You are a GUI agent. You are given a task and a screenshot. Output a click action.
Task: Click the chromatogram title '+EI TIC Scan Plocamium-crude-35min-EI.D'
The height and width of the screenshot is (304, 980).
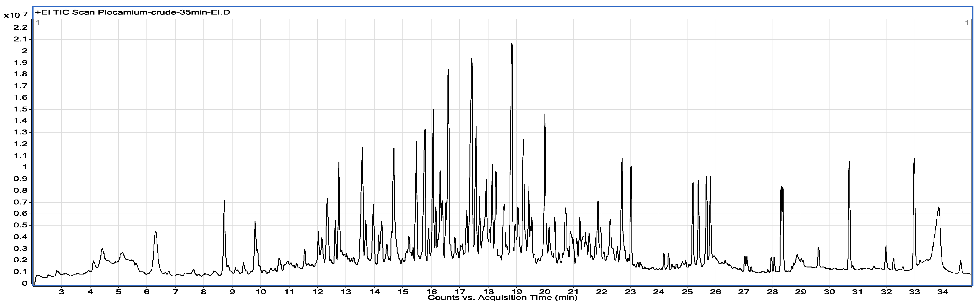click(x=133, y=12)
